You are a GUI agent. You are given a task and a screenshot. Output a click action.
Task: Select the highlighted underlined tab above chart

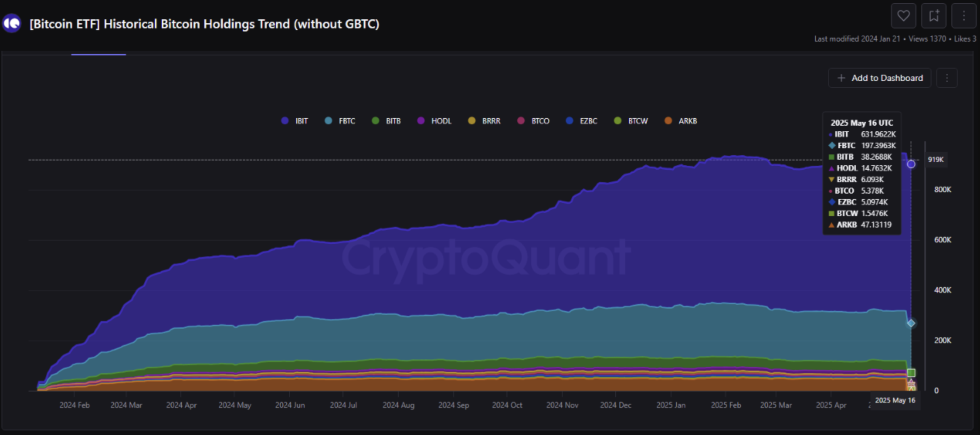click(x=98, y=53)
